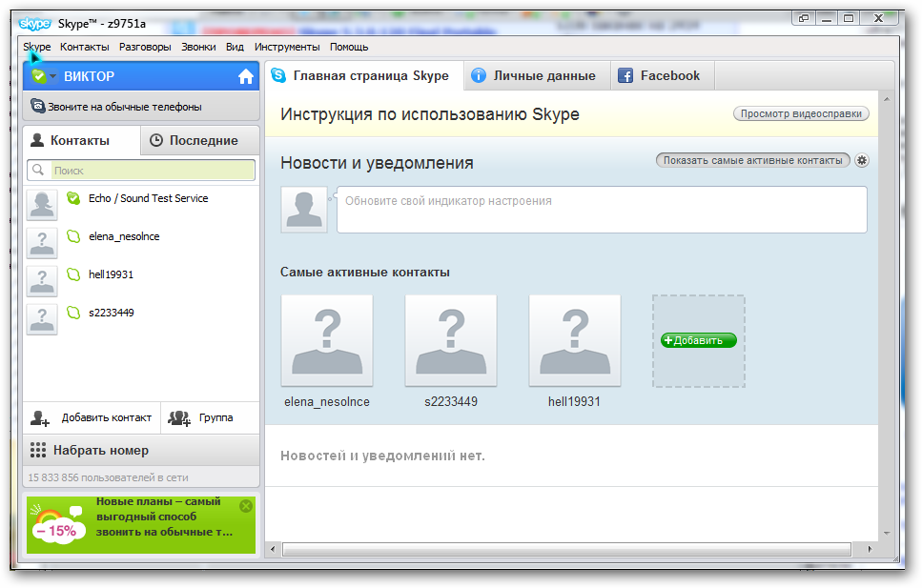Open the Набрать номер dial pad
This screenshot has height=588, width=922.
pyautogui.click(x=141, y=451)
